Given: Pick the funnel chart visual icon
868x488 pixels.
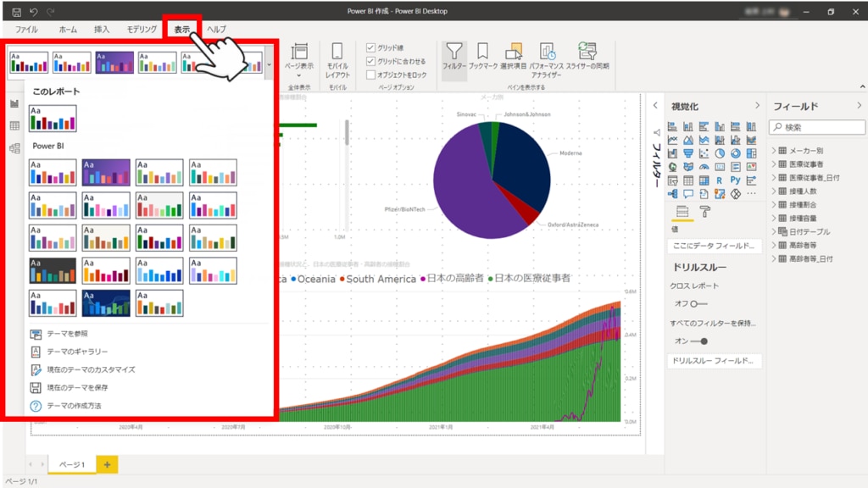Looking at the screenshot, I should pyautogui.click(x=688, y=153).
